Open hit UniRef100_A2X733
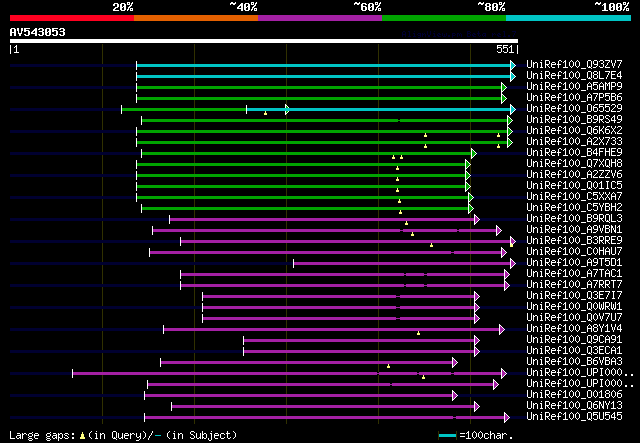Screen dimensions: 640x443 click(574, 142)
